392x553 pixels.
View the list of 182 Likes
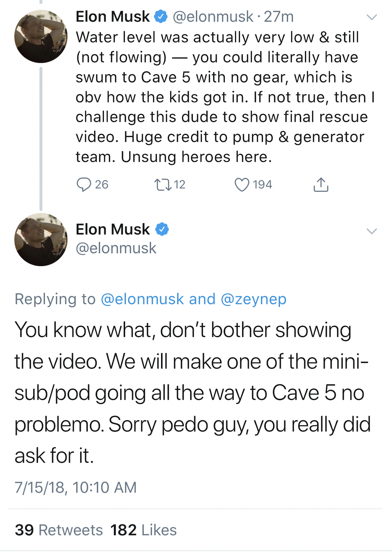[x=143, y=530]
